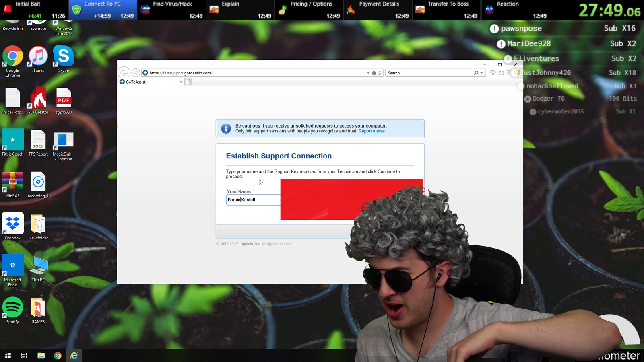The image size is (644, 362).
Task: Click the Find Virus/Hack split segment
Action: coord(171,10)
